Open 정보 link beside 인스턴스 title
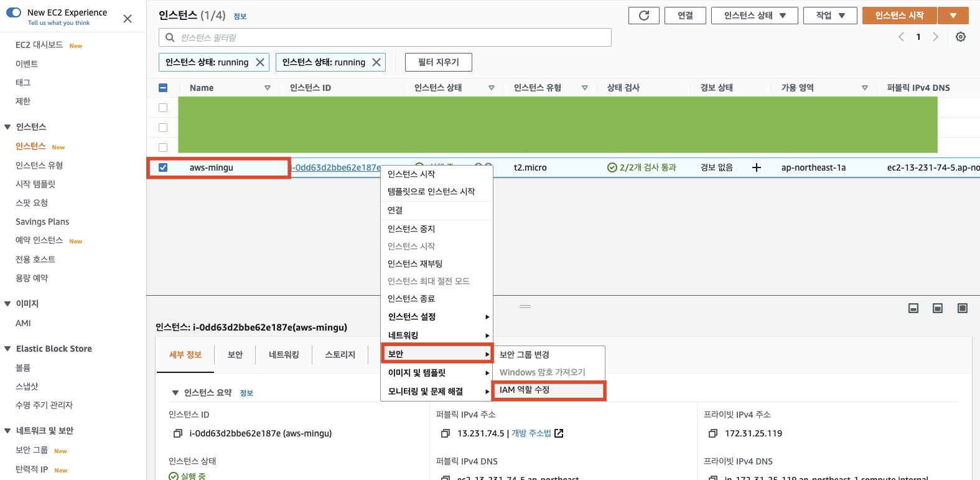This screenshot has height=480, width=980. coord(240,16)
